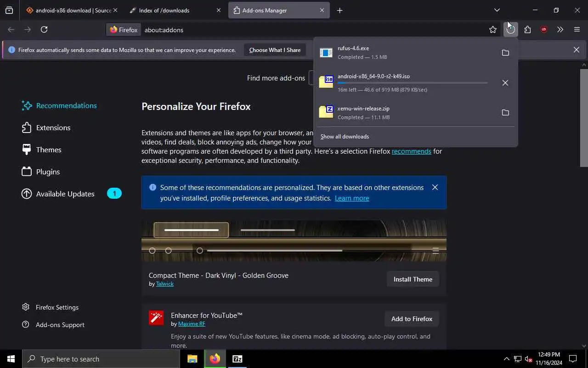This screenshot has height=368, width=588.
Task: Expand more tools overflow chevrons
Action: pyautogui.click(x=560, y=29)
